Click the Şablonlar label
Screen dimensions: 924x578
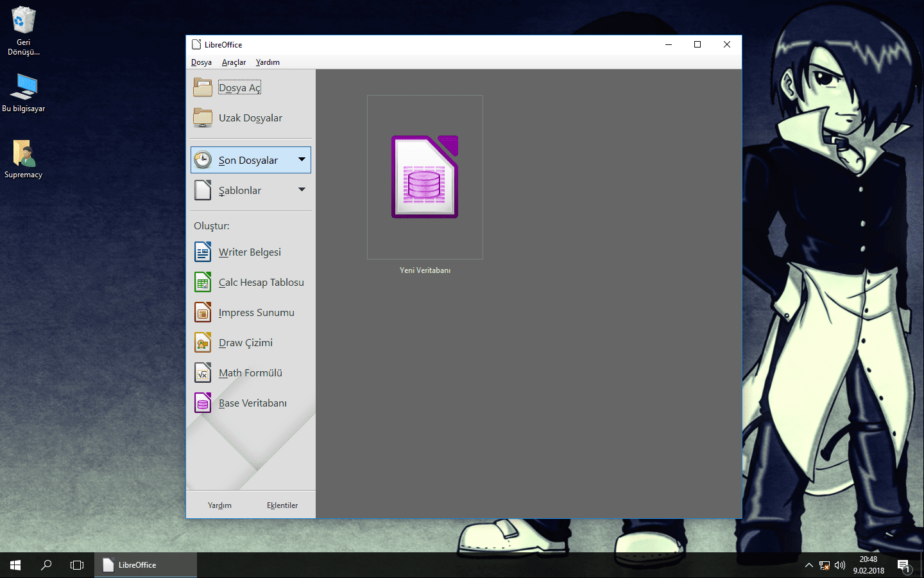pos(240,191)
